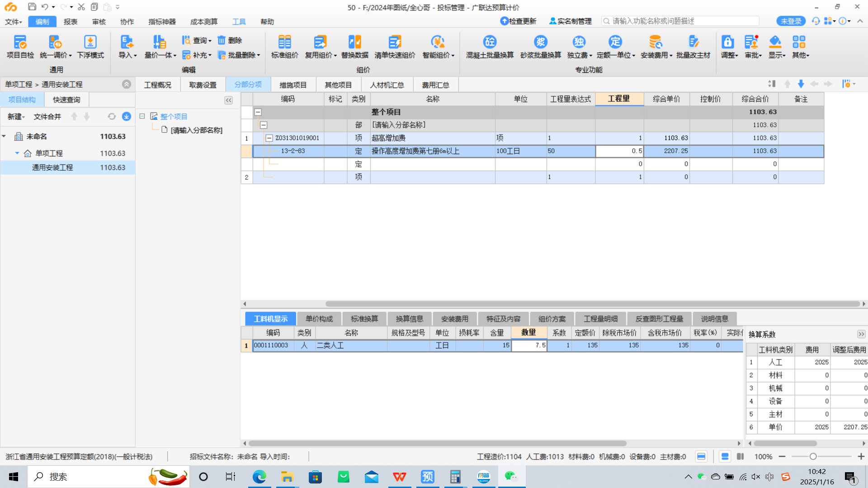Click the 工程量 cell showing 0.5
The width and height of the screenshot is (868, 488).
coord(619,151)
